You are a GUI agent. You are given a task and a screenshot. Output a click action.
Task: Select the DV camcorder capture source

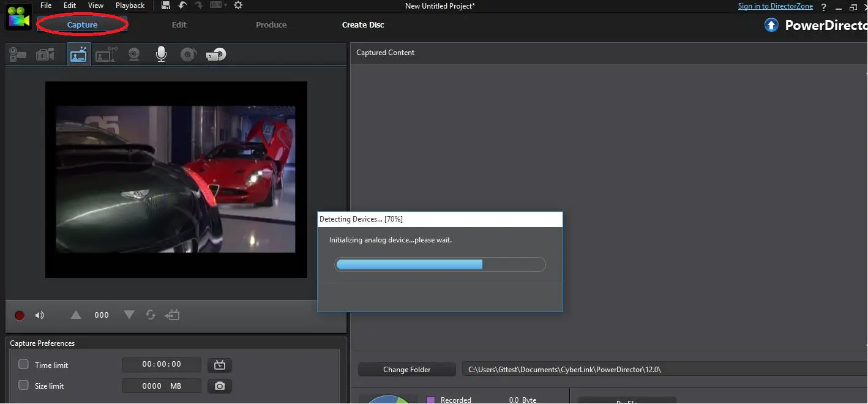17,54
